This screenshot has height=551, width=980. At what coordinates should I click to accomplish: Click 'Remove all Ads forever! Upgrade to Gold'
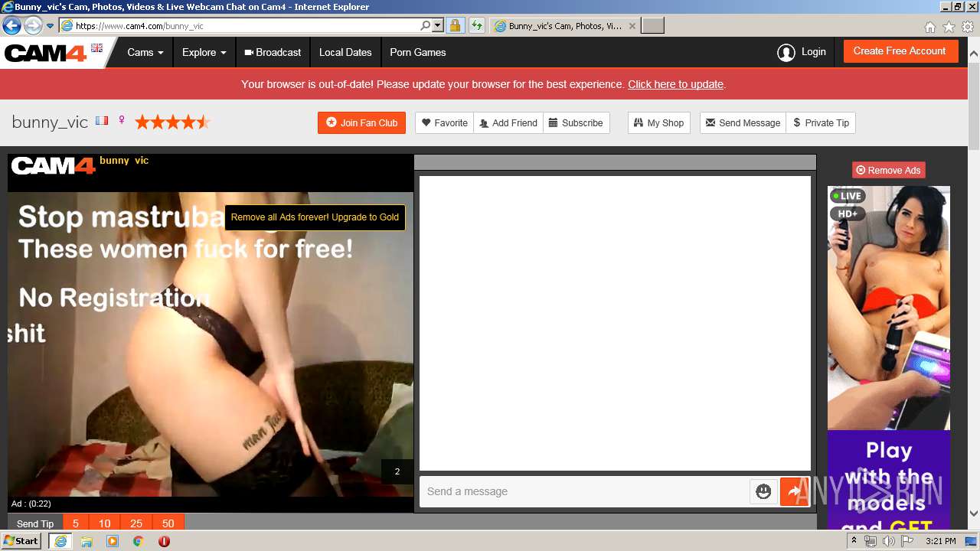pos(315,217)
